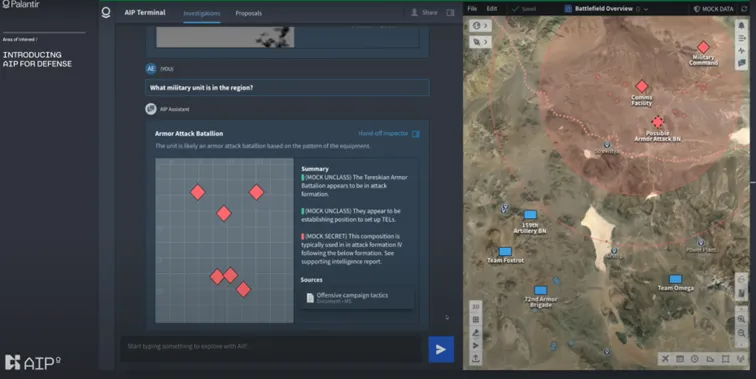Expand the selection tool dropdown on map

point(480,42)
